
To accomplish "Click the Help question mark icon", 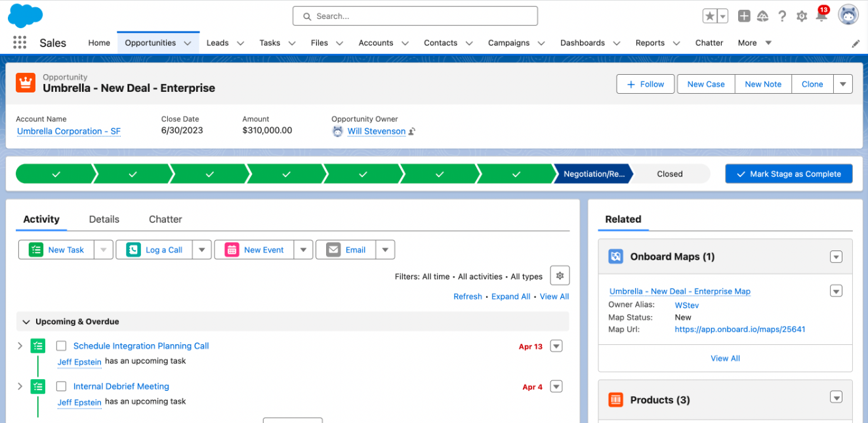I will [782, 16].
